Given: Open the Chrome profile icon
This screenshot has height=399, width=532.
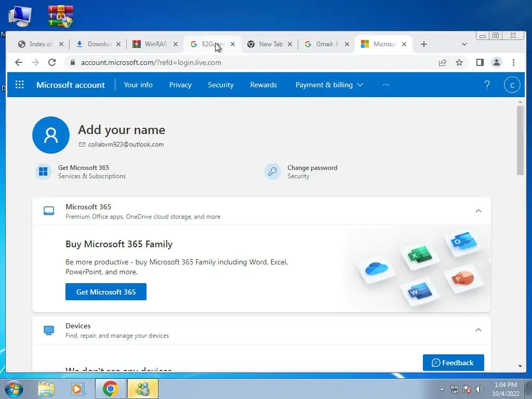Looking at the screenshot, I should [x=496, y=62].
